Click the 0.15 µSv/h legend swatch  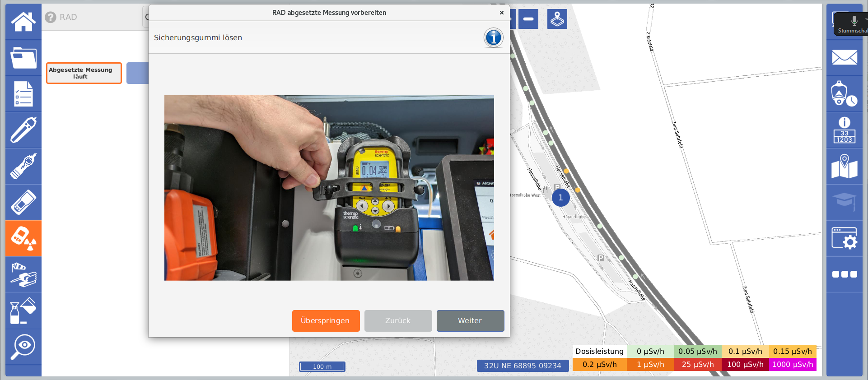tap(793, 351)
